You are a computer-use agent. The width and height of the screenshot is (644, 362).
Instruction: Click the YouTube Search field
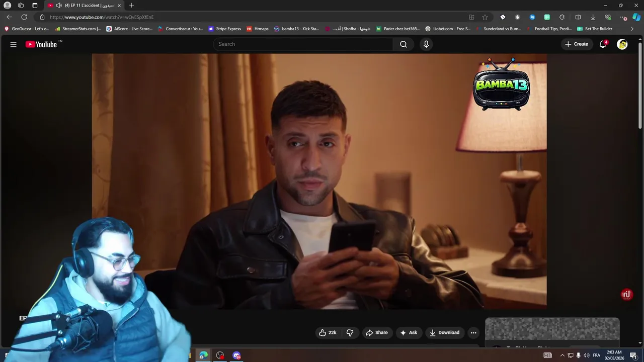click(x=303, y=44)
